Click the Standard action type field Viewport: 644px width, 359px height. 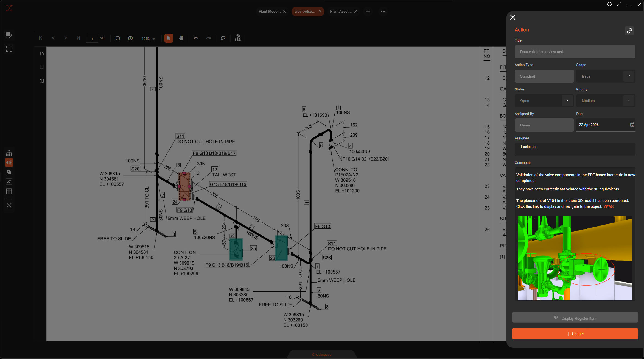click(544, 76)
